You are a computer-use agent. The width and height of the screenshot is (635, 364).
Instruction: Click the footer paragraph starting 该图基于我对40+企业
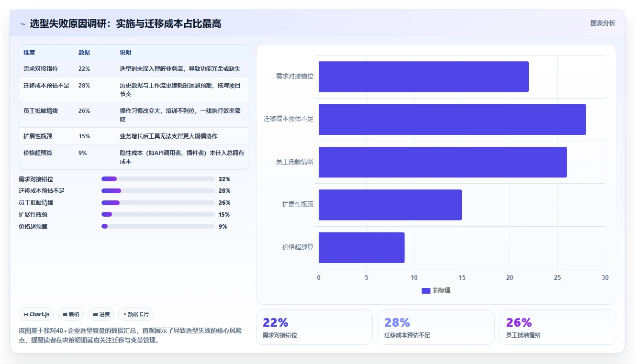point(130,335)
